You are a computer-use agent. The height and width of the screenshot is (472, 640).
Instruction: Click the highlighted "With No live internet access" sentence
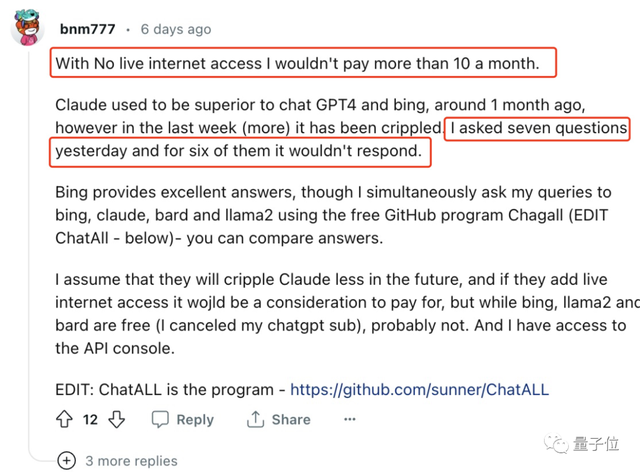(x=297, y=64)
